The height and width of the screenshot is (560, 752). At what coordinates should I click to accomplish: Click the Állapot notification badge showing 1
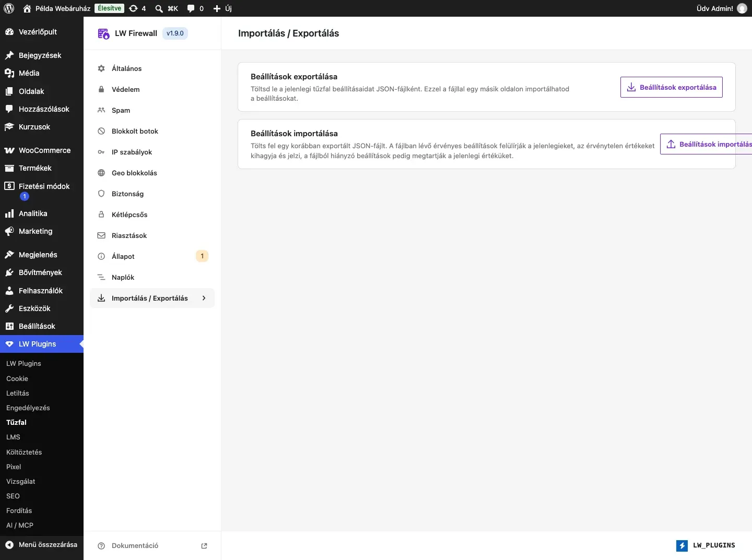pyautogui.click(x=202, y=256)
